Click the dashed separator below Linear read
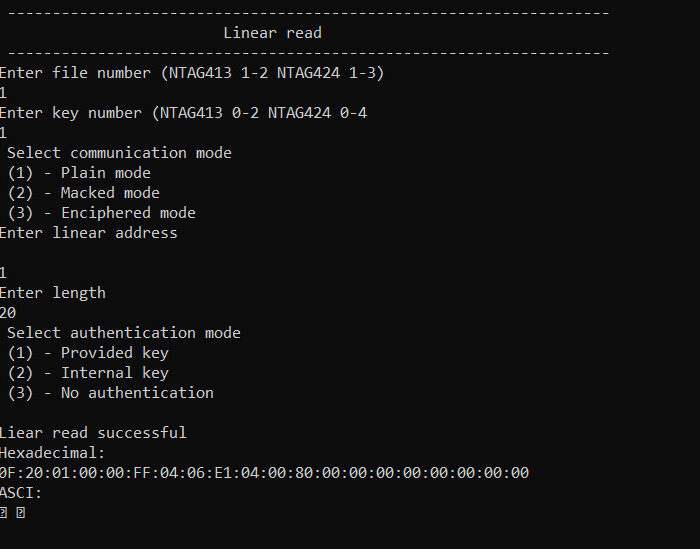 click(308, 53)
